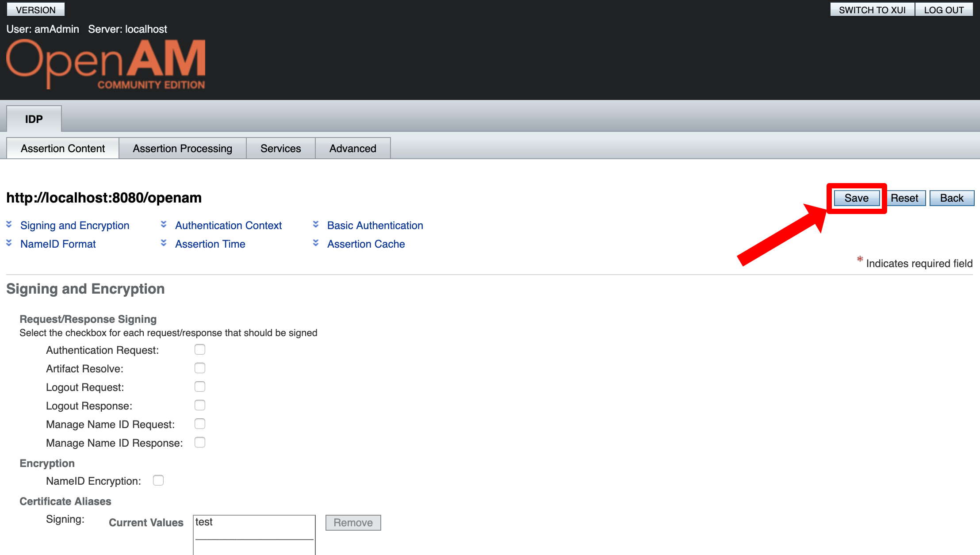Click chevron icon beside Basic Authentication
This screenshot has height=555, width=980.
316,225
